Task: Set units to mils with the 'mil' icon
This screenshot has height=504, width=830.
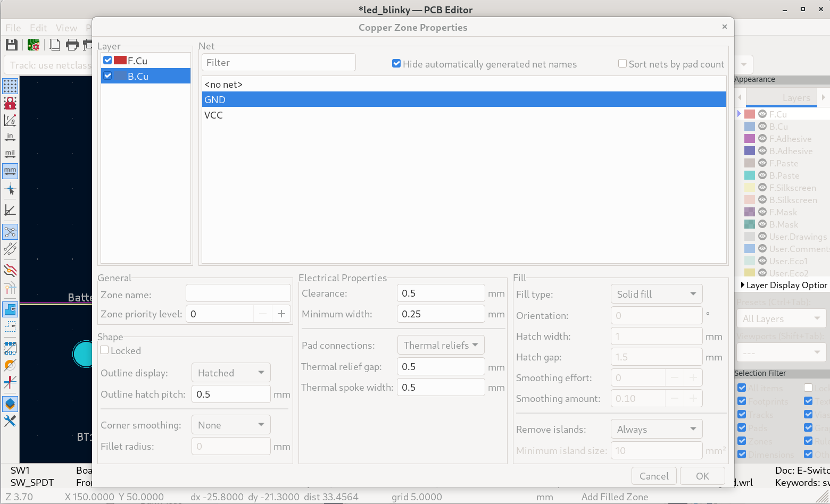Action: [10, 154]
